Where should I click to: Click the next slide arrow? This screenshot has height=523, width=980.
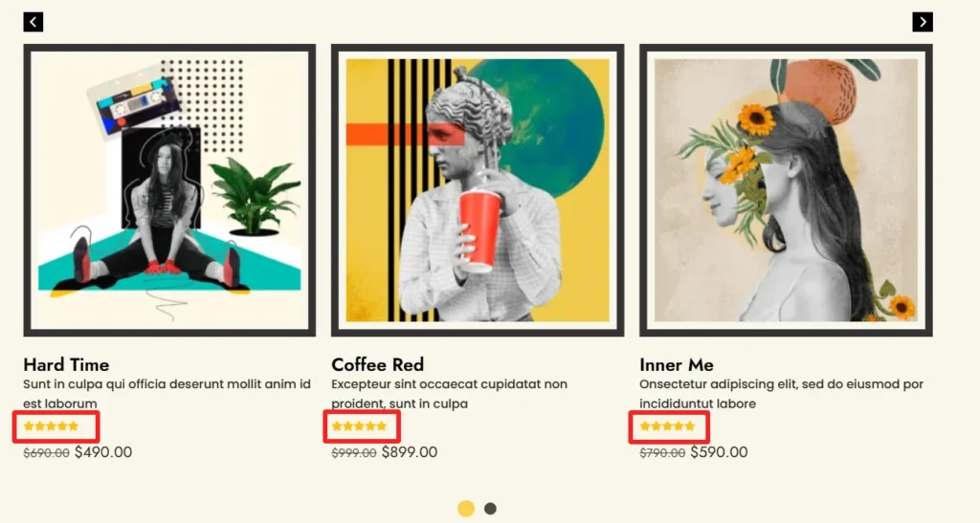[x=923, y=22]
